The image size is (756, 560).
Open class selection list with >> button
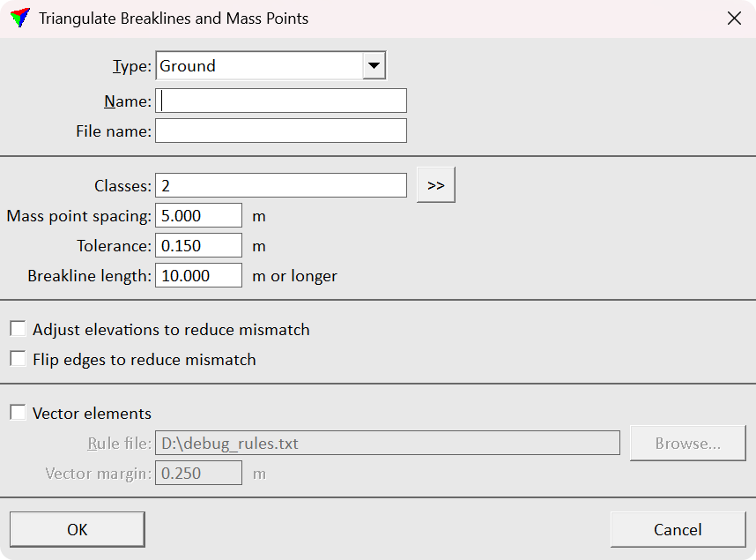435,185
